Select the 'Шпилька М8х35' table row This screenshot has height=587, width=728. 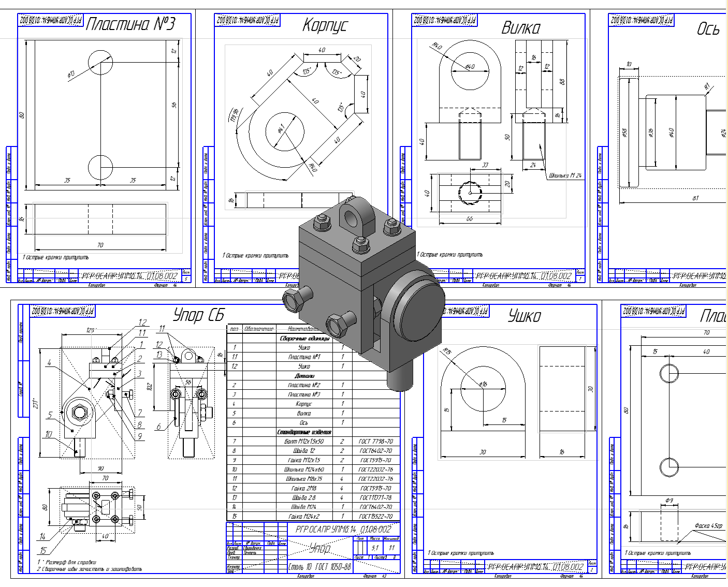coord(314,479)
